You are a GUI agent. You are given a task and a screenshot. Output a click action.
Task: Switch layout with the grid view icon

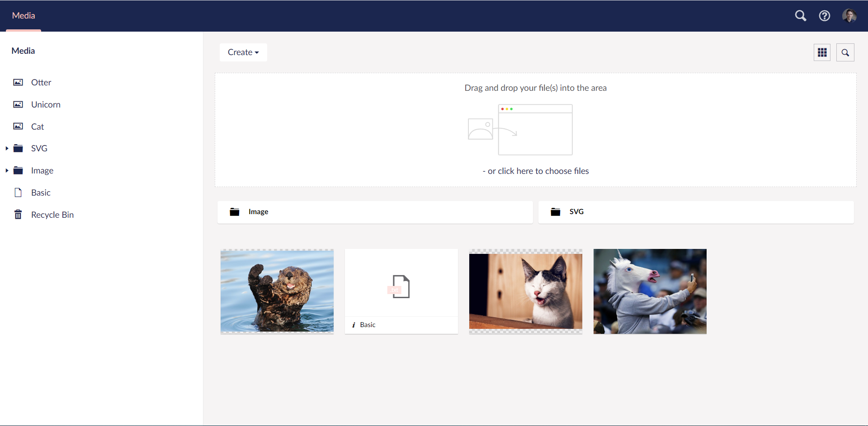(x=822, y=52)
